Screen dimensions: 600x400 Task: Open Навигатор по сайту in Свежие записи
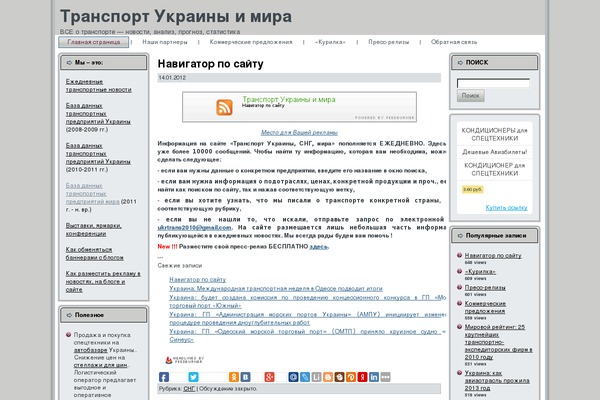[198, 280]
